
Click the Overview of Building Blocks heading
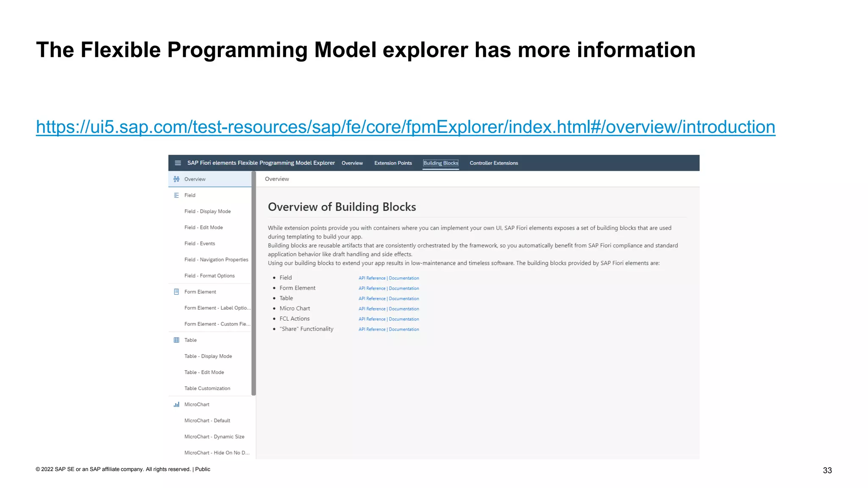coord(342,207)
